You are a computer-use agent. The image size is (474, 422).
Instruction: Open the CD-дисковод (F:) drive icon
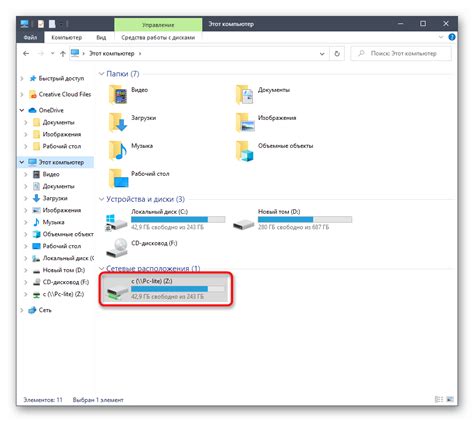(117, 248)
